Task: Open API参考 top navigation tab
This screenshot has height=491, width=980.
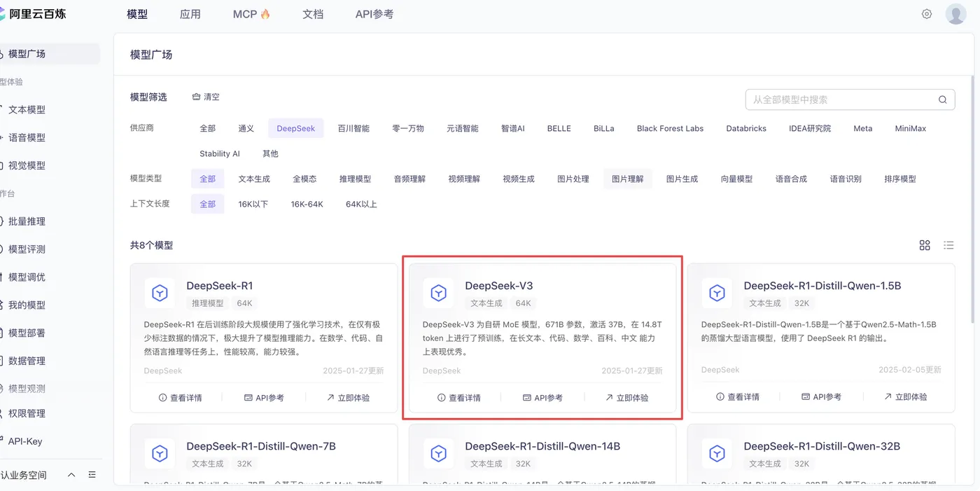Action: pos(374,14)
